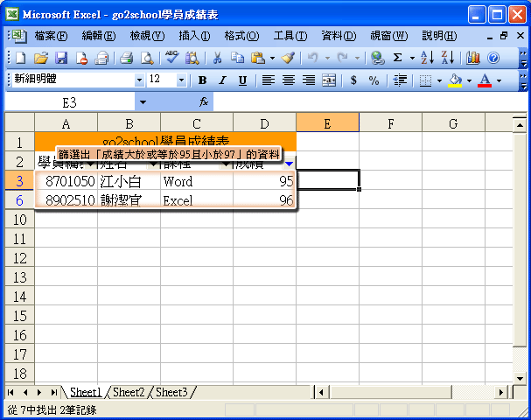Click the cell containing Excel
This screenshot has height=420, width=531.
(x=196, y=200)
